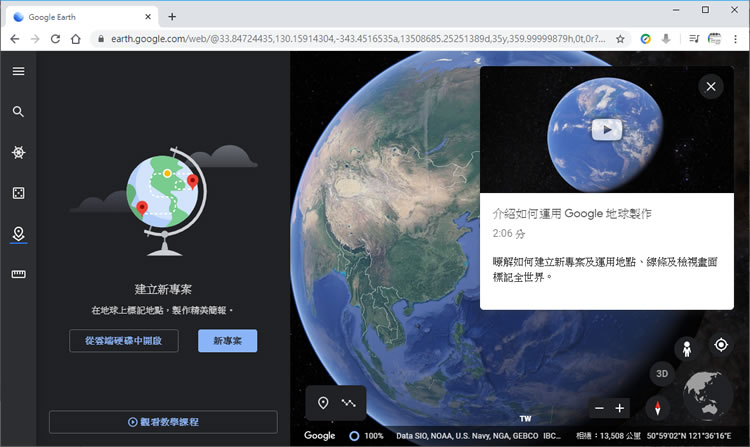Click the coordinates 50°59'02"N readout

click(x=689, y=436)
